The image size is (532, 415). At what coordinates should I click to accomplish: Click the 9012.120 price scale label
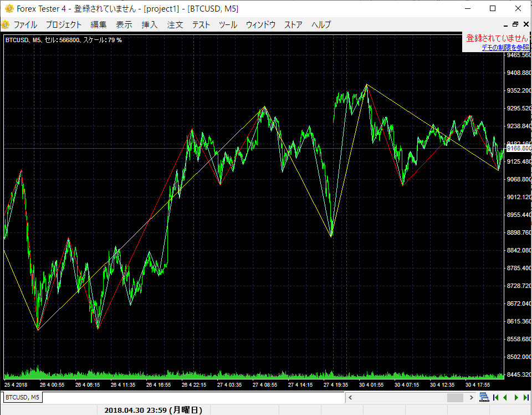click(519, 197)
